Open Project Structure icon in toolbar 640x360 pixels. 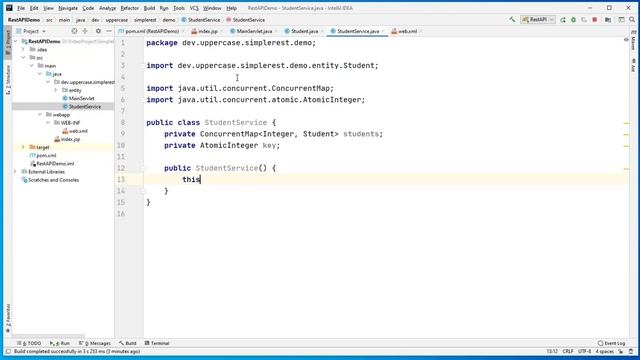pyautogui.click(x=608, y=20)
